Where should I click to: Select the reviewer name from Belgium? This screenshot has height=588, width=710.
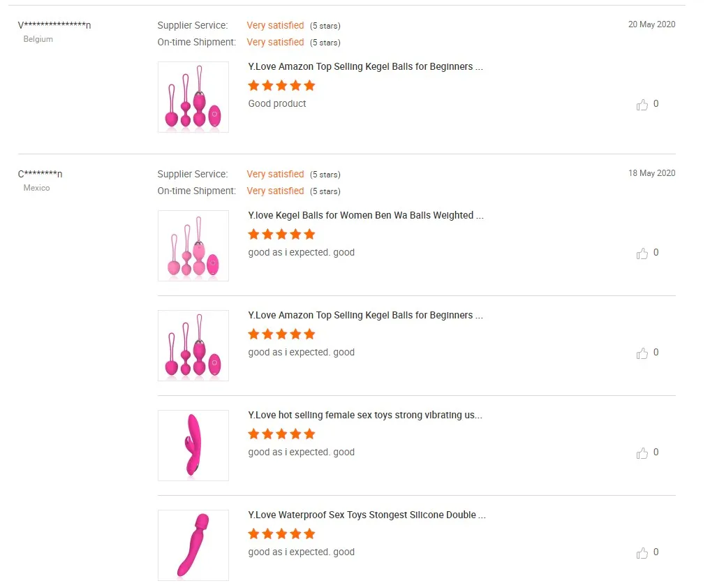pos(54,25)
